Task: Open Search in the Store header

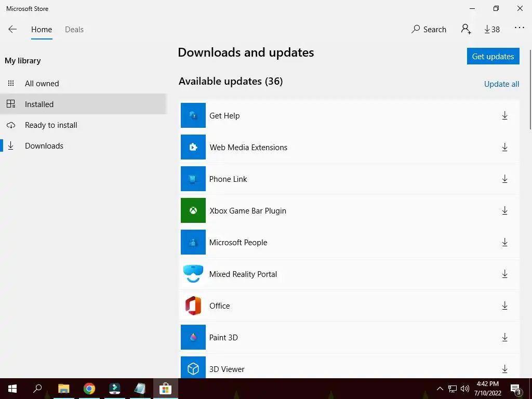Action: coord(429,30)
